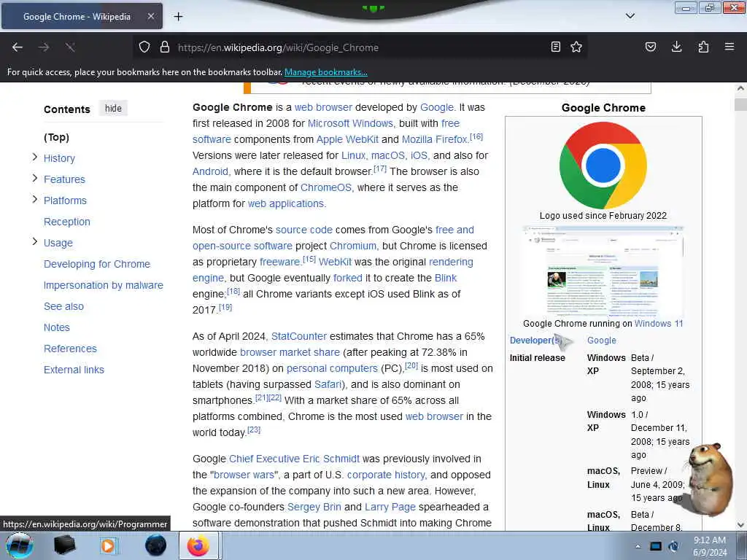The width and height of the screenshot is (747, 560).
Task: Open the Safari link
Action: point(328,385)
